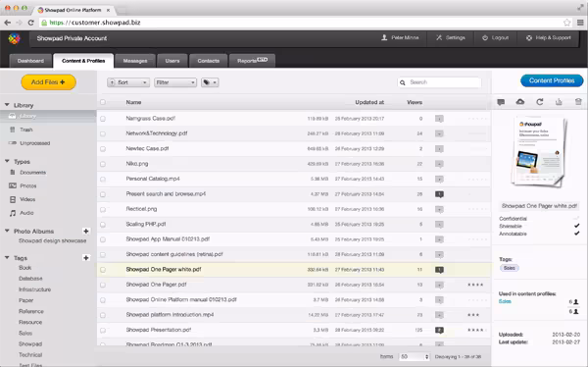
Task: Select the Infrastructure tag in sidebar
Action: 35,289
